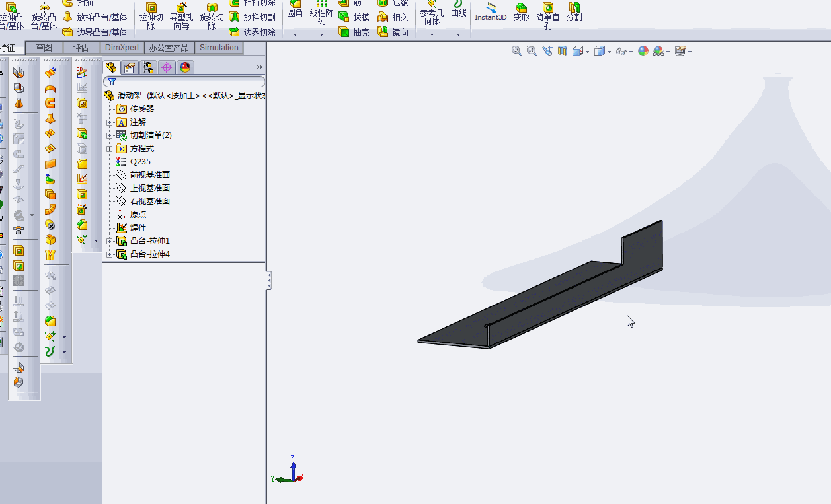Open the Display Style dropdown arrow
This screenshot has height=504, width=831.
pos(609,52)
